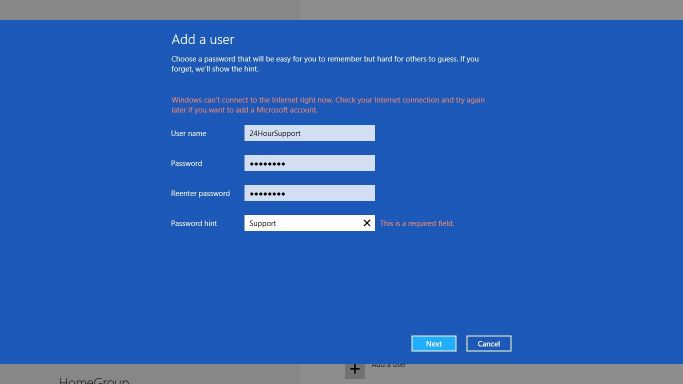Screen dimensions: 683x384
Task: Click the Next button
Action: point(434,344)
